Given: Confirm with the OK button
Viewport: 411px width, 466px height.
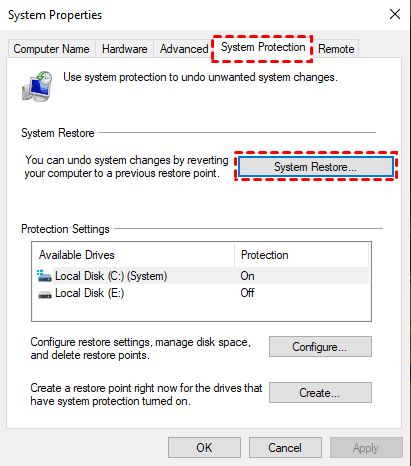Looking at the screenshot, I should (x=204, y=448).
